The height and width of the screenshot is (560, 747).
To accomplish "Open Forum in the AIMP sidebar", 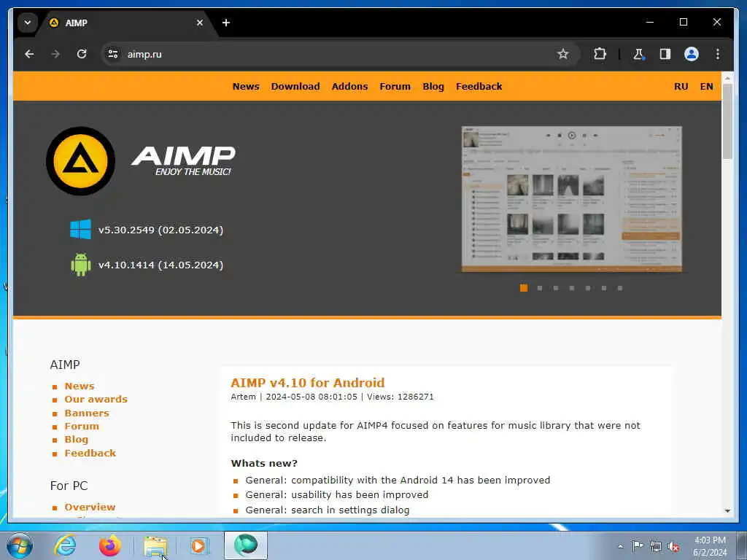I will coord(82,426).
